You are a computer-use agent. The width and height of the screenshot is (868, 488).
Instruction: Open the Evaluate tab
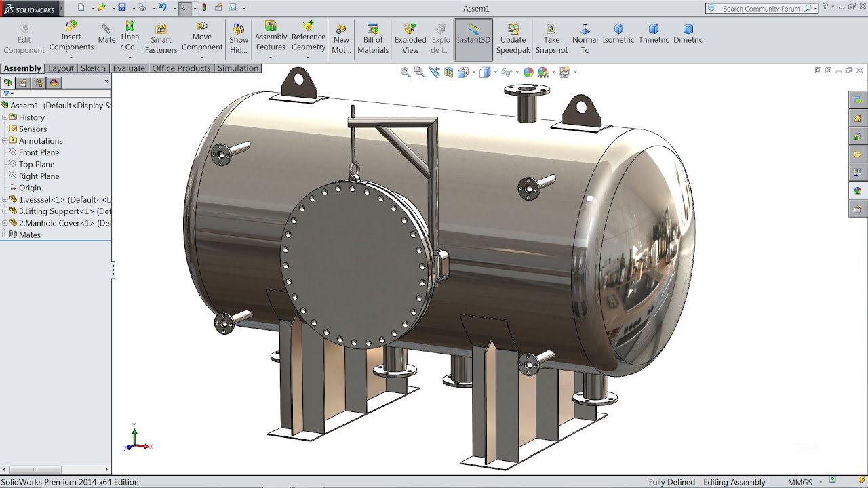(129, 68)
